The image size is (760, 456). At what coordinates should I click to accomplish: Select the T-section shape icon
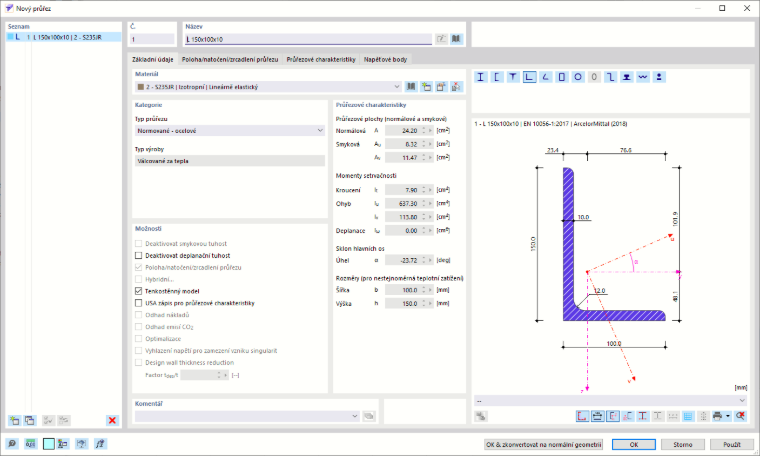[513, 77]
